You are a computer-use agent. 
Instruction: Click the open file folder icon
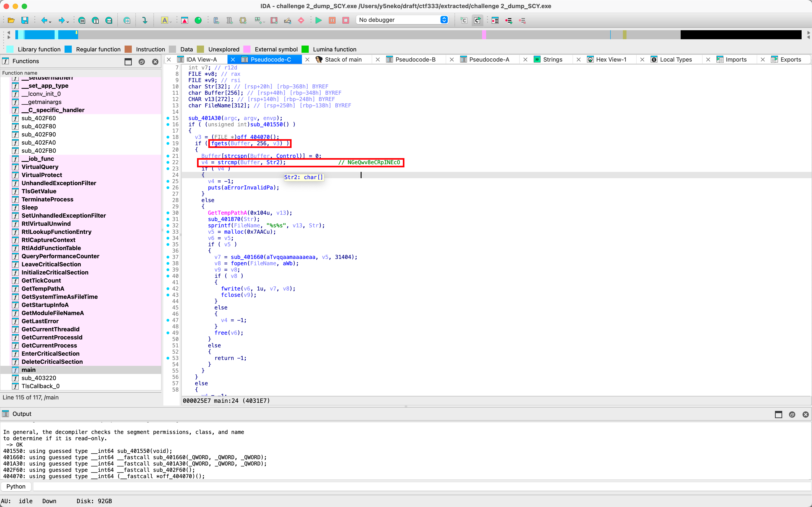[11, 20]
